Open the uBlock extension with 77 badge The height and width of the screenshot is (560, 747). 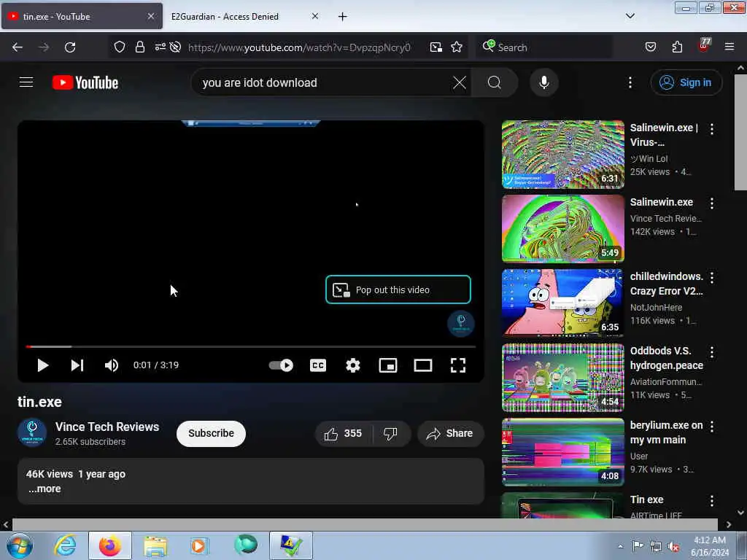704,46
